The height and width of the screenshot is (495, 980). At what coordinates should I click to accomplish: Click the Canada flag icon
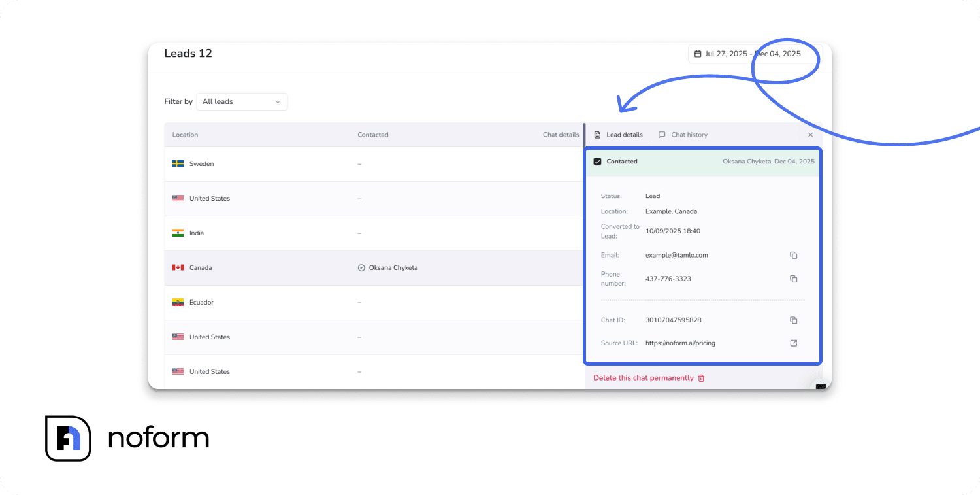177,267
